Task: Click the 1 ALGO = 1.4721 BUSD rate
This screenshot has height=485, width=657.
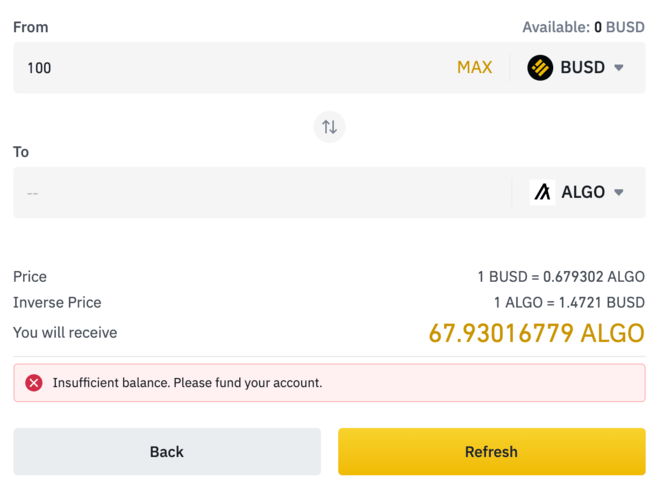Action: pos(569,302)
